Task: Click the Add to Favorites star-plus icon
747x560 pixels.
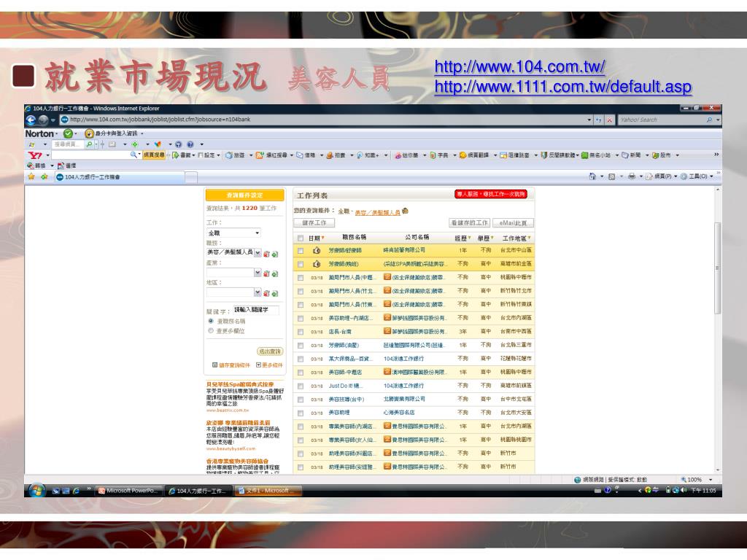Action: point(44,176)
